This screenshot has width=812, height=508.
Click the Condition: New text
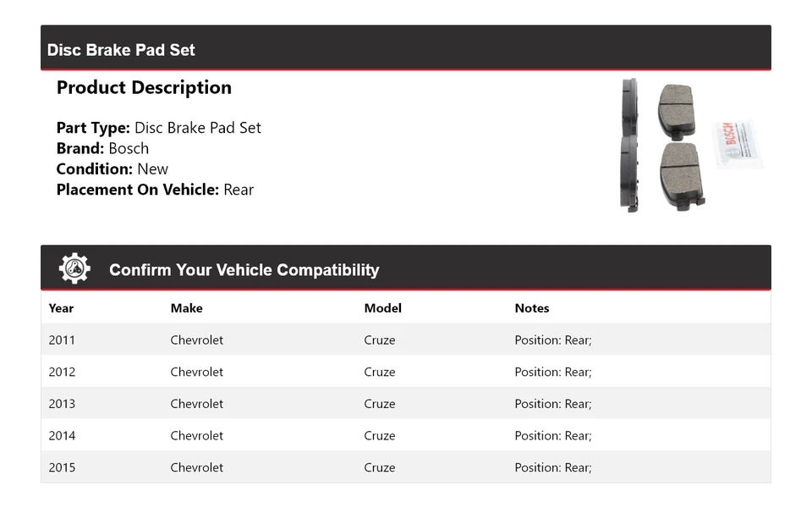(112, 168)
